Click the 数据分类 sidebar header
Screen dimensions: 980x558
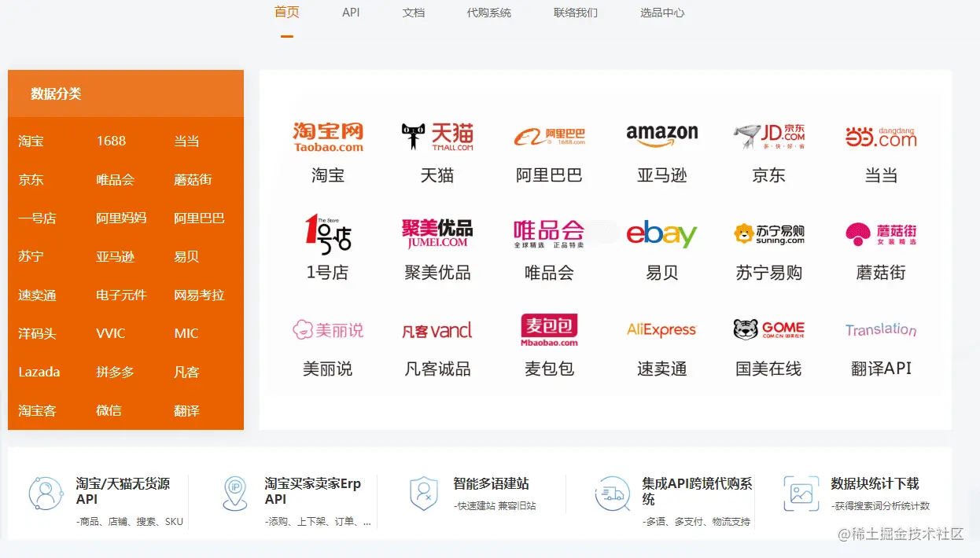(x=56, y=94)
